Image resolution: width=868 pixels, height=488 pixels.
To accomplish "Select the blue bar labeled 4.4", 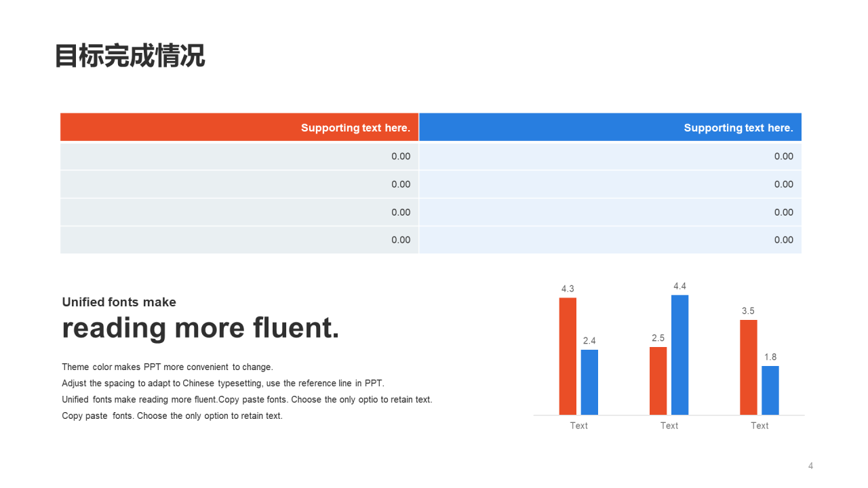I will [x=679, y=355].
